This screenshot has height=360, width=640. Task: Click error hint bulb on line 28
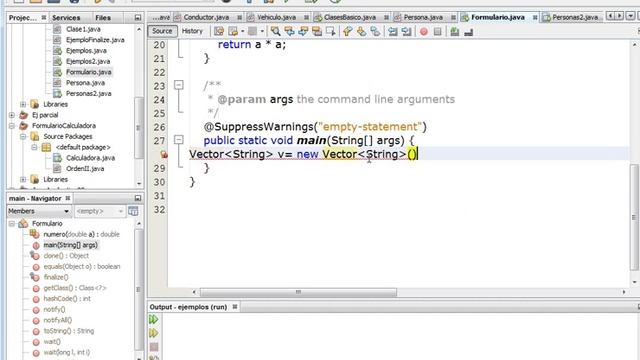click(x=164, y=154)
